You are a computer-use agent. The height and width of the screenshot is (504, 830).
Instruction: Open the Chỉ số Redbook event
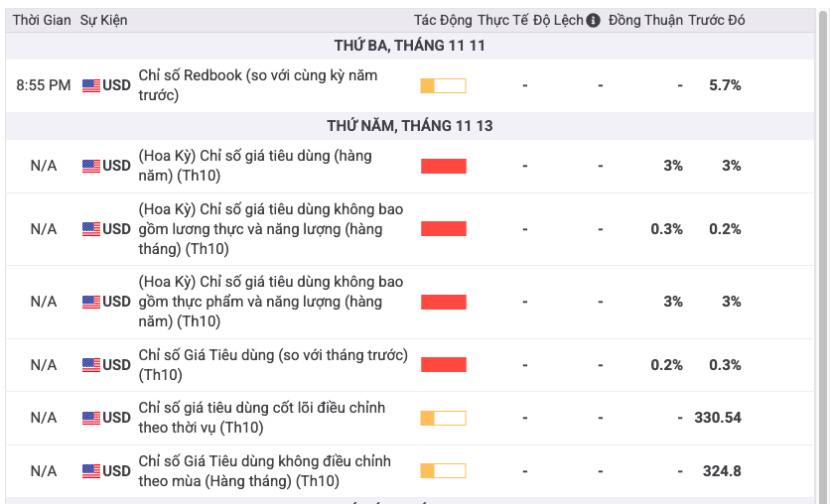tap(257, 85)
